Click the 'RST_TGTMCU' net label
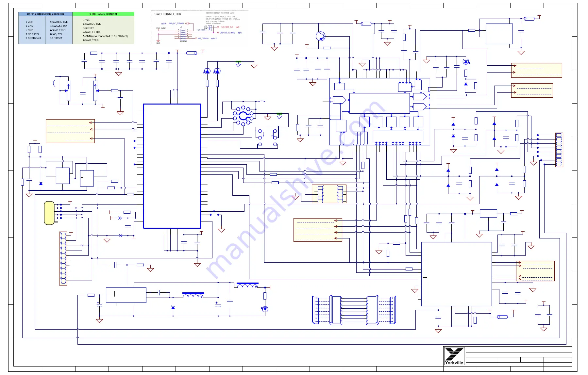 click(203, 38)
